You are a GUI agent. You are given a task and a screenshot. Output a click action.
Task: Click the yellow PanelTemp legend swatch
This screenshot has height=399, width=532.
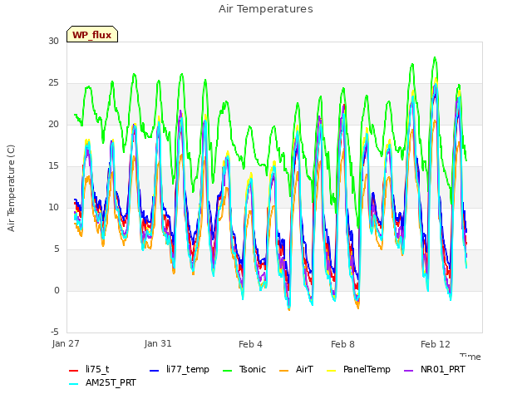coord(332,371)
